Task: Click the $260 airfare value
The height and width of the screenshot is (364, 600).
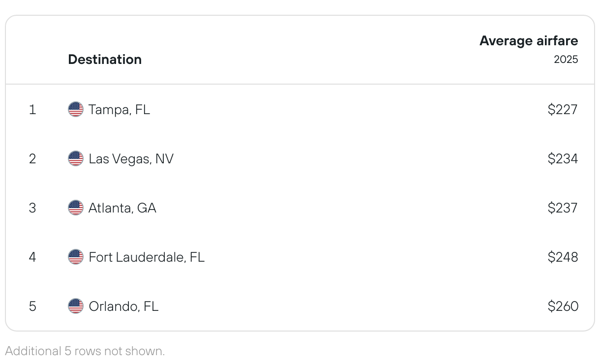Action: pyautogui.click(x=563, y=306)
